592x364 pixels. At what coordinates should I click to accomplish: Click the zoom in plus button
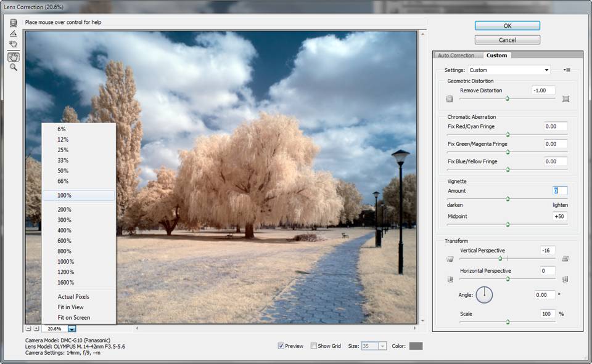36,329
